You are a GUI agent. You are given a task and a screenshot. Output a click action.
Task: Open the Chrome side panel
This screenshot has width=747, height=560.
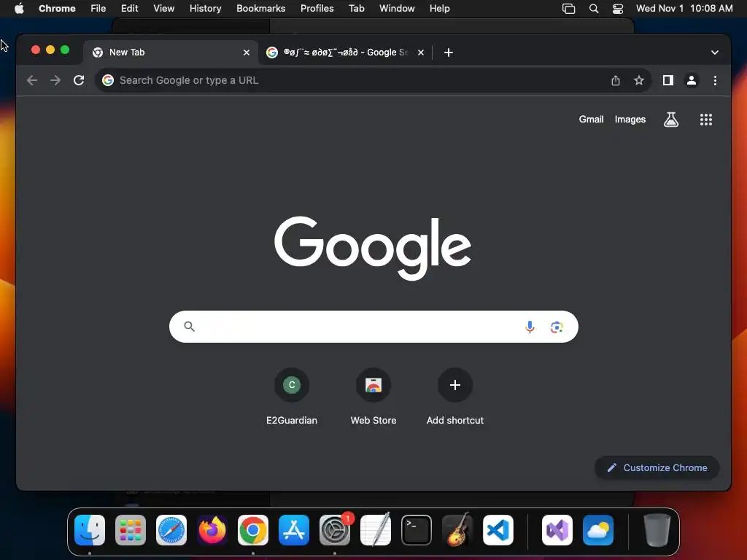click(x=668, y=80)
